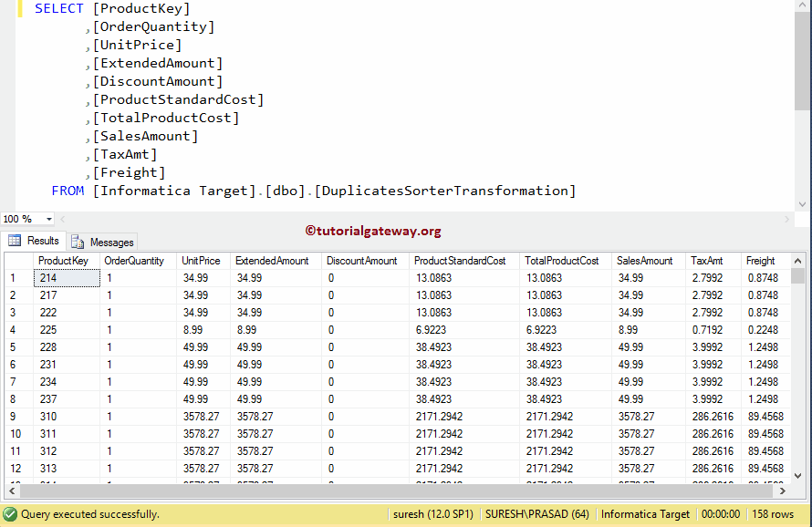
Task: Click ProductKey cell 222
Action: 67,313
